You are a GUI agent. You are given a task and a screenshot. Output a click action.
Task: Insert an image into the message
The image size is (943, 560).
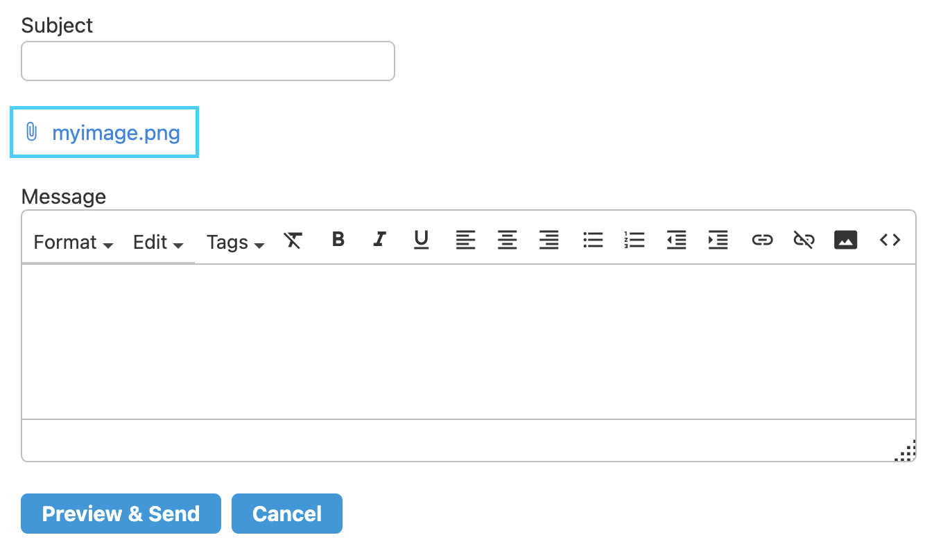845,240
